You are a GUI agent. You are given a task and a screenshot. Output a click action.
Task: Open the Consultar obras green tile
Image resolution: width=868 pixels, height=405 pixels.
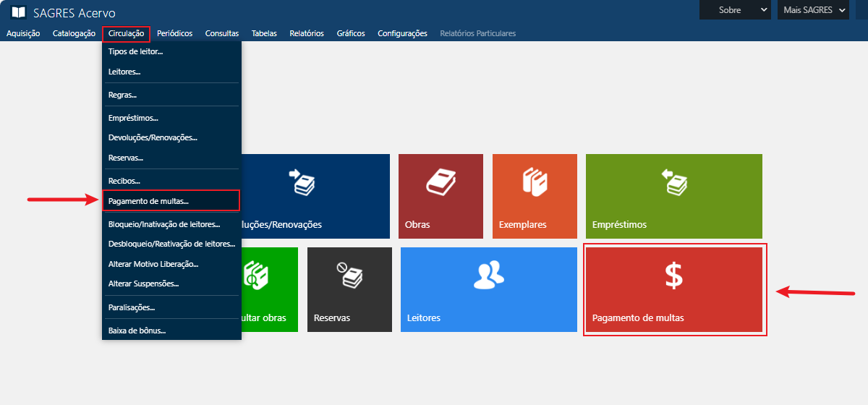pos(269,289)
